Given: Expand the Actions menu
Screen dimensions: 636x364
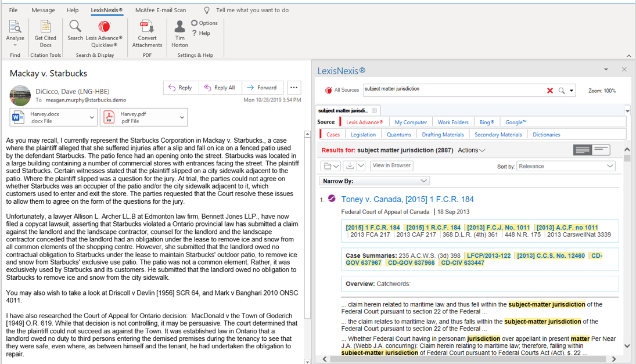Looking at the screenshot, I should tap(471, 150).
